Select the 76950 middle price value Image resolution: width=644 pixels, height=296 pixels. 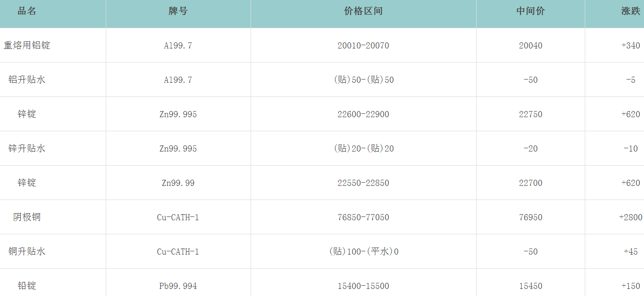[530, 217]
